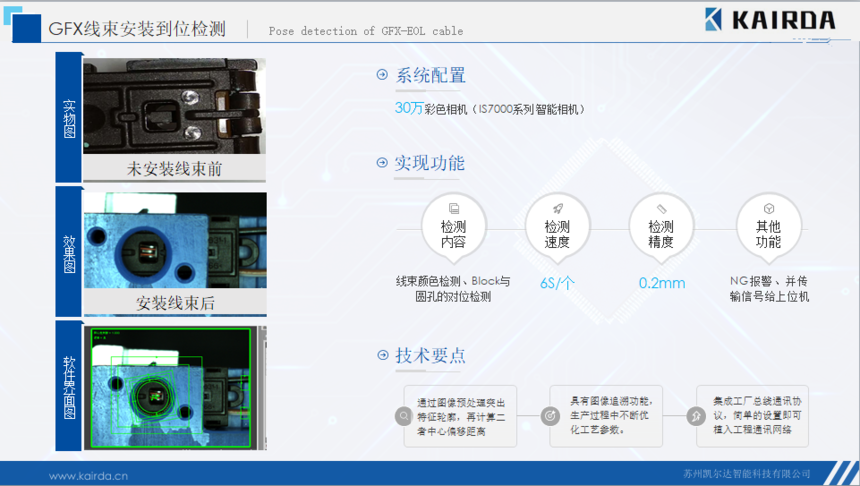Click the ruler icon above 检测精度
Image resolution: width=860 pixels, height=486 pixels.
661,208
